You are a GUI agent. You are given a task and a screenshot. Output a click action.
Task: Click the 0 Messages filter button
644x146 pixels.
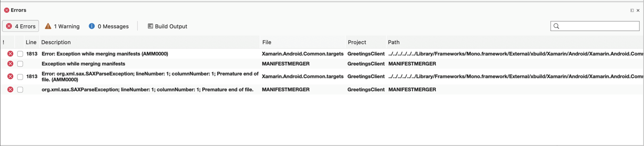click(x=109, y=26)
